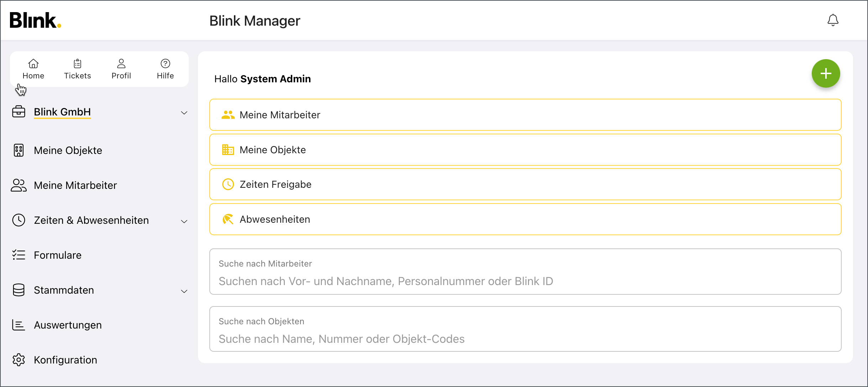Click the Konfiguration gear icon
The image size is (868, 387).
pyautogui.click(x=19, y=360)
